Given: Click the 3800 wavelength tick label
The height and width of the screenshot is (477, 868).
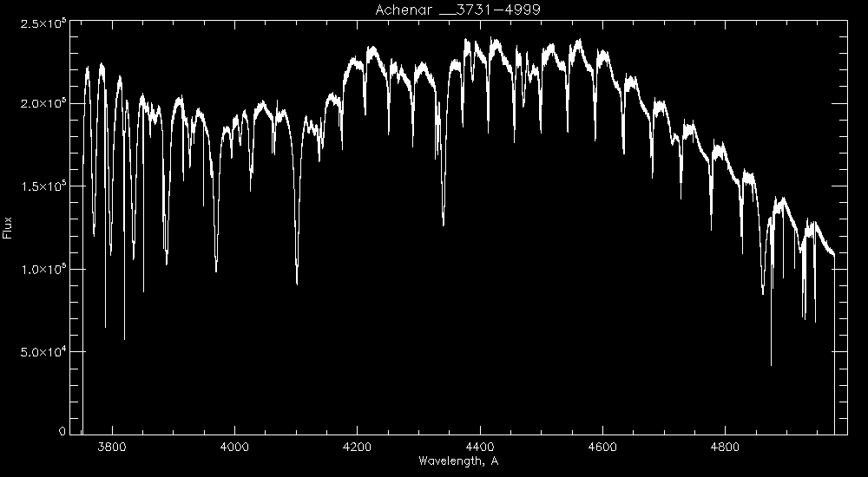Looking at the screenshot, I should pyautogui.click(x=112, y=447).
